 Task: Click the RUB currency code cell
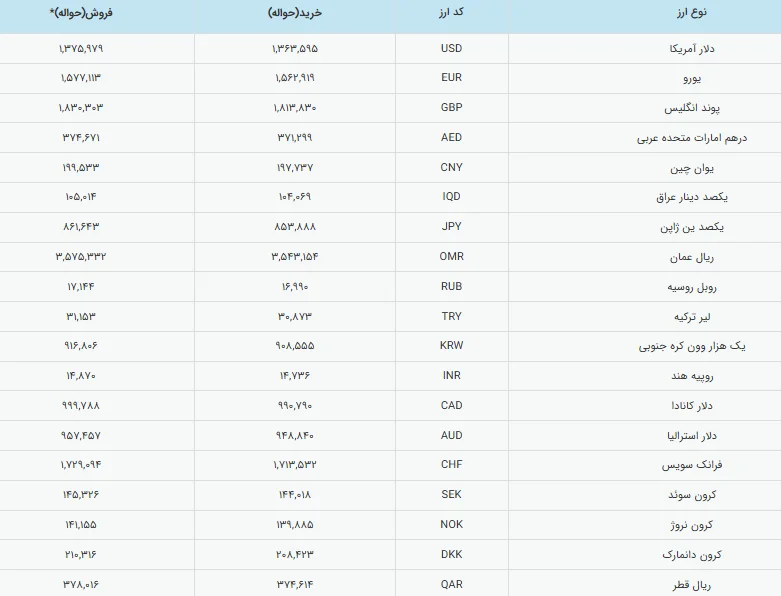[452, 287]
